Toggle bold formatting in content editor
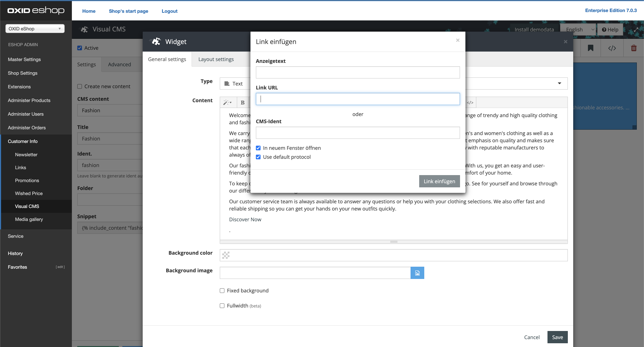644x347 pixels. (x=243, y=102)
